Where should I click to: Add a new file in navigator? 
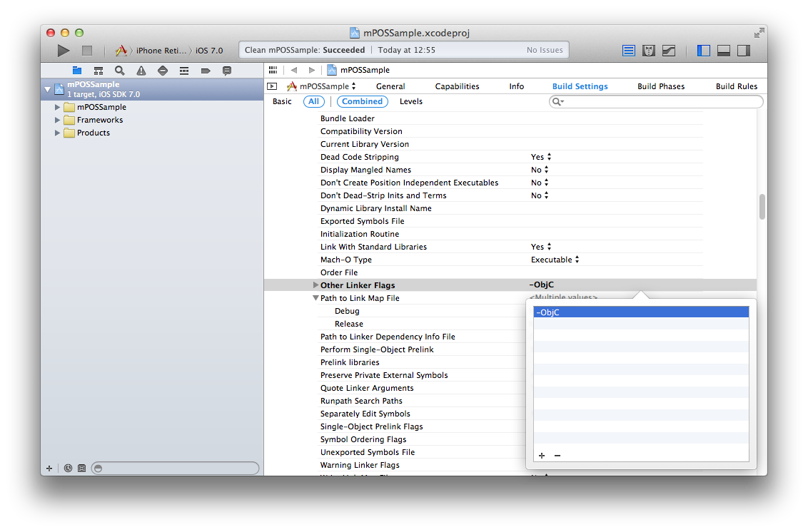(49, 468)
